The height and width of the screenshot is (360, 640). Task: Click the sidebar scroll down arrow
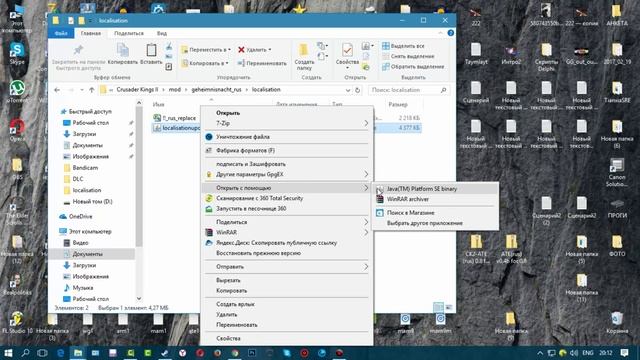pos(139,298)
